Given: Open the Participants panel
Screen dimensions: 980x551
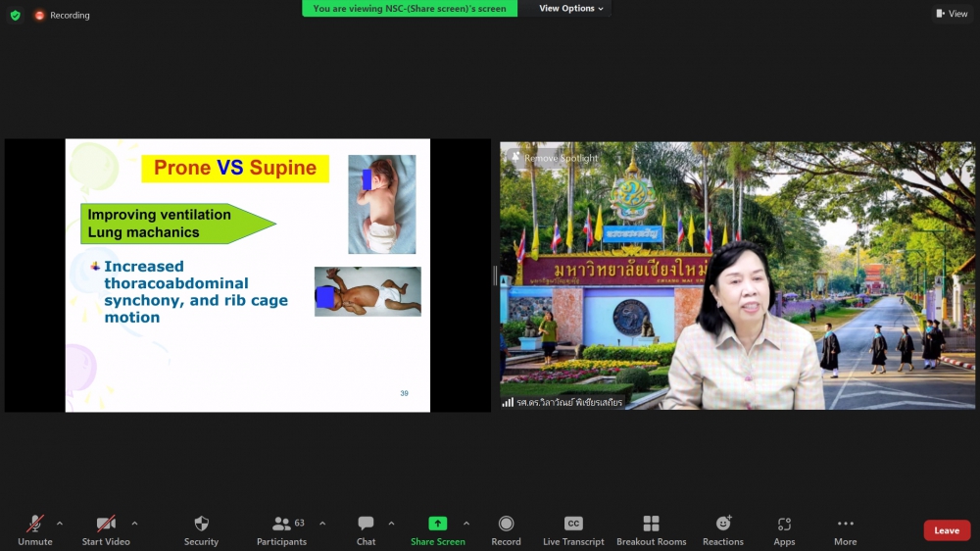Looking at the screenshot, I should [281, 525].
